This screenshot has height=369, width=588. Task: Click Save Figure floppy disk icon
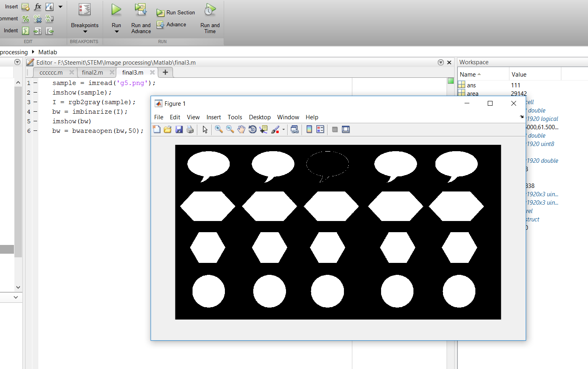click(179, 129)
